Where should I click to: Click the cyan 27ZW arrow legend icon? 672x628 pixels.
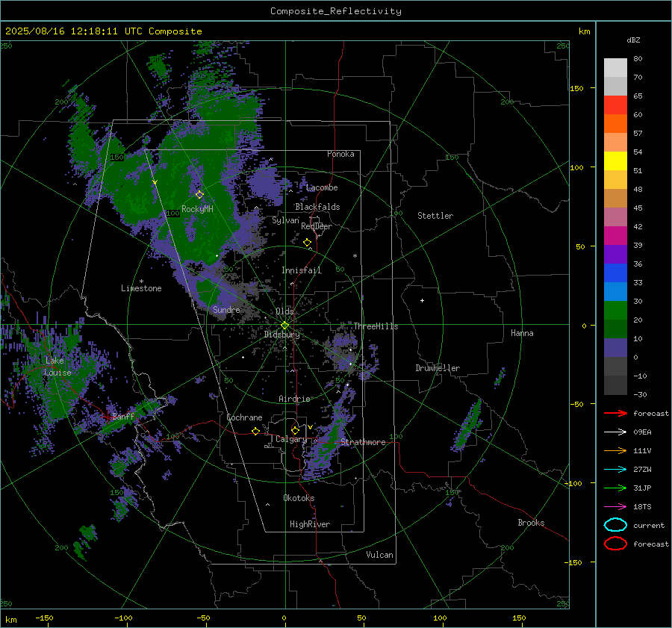(615, 470)
